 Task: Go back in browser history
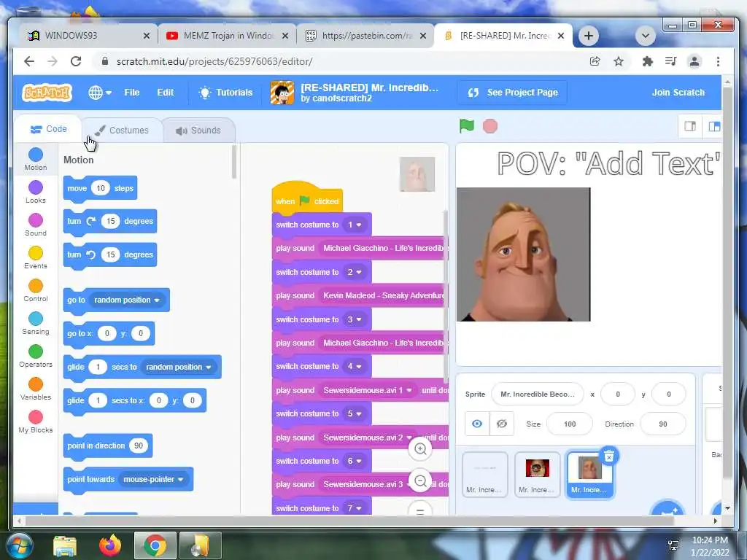click(x=29, y=61)
